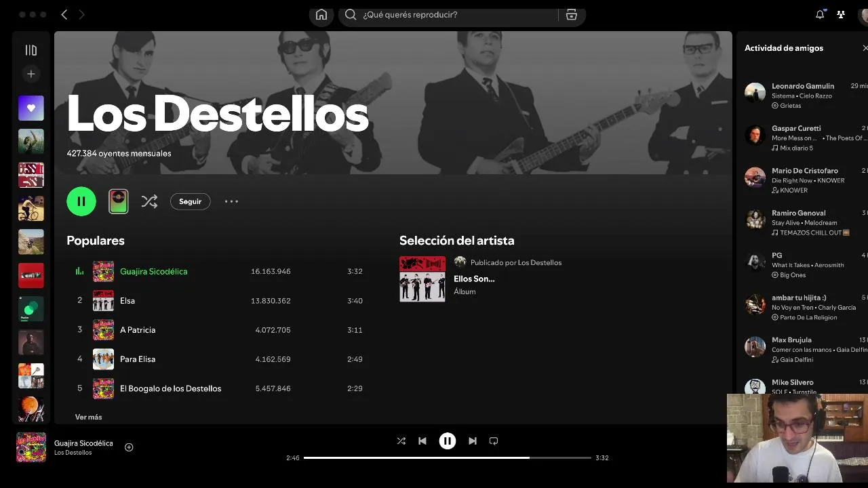Viewport: 868px width, 488px height.
Task: Add current song to Liked Songs plus icon
Action: (129, 447)
